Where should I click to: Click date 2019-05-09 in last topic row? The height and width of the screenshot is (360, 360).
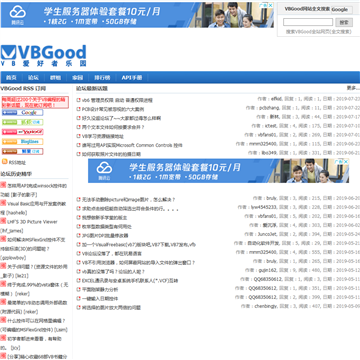[348, 306]
